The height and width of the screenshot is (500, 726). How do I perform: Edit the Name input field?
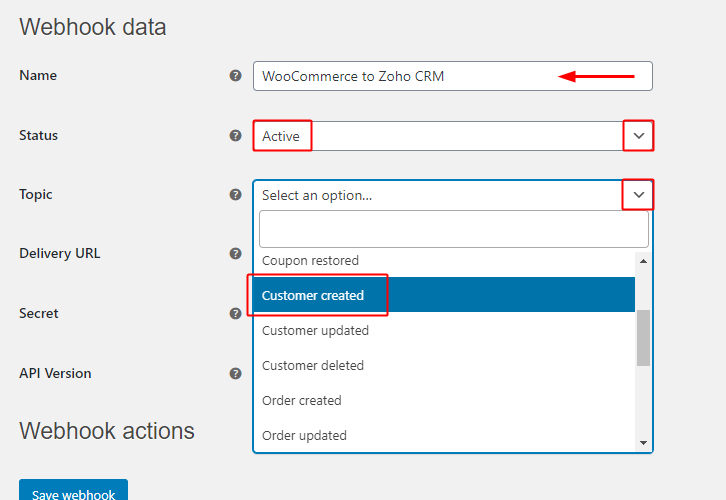click(452, 76)
